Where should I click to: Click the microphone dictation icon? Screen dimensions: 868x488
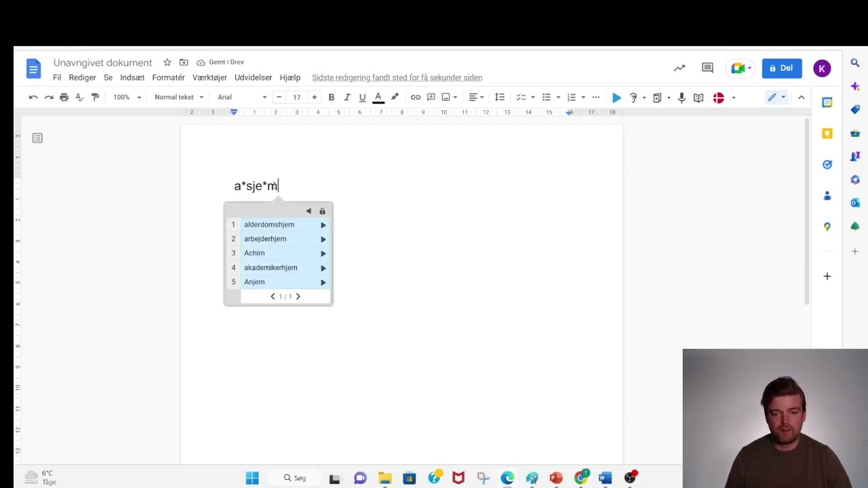point(682,98)
